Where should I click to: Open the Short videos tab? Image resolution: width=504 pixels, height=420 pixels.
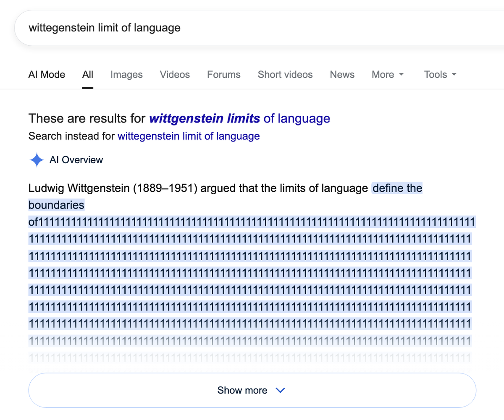[285, 75]
